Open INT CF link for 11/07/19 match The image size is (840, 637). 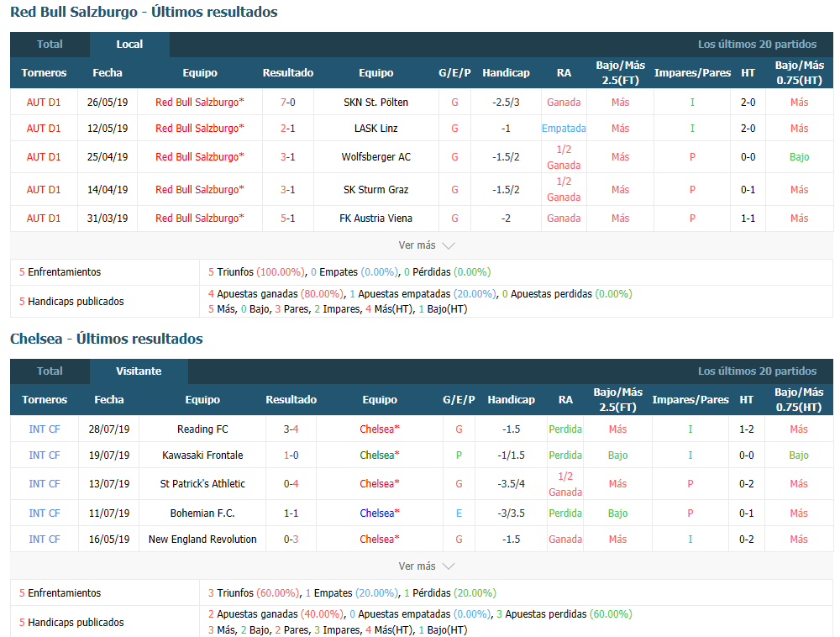(x=45, y=513)
